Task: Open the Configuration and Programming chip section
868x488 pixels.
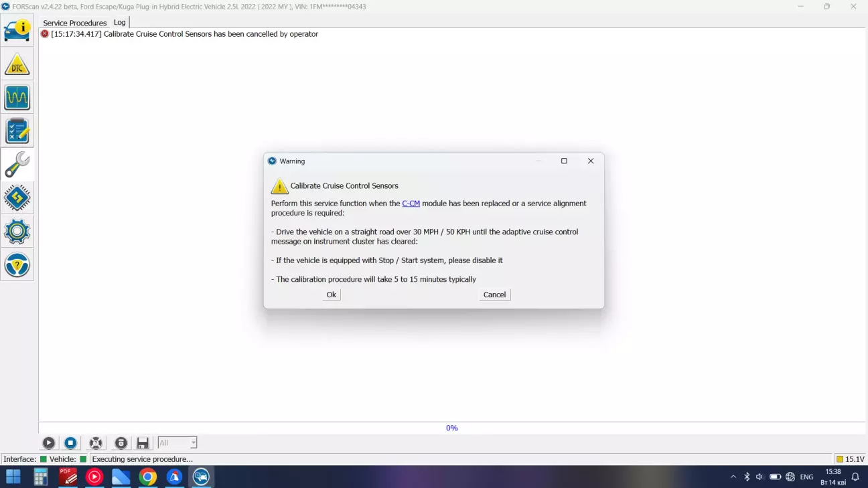Action: [17, 198]
